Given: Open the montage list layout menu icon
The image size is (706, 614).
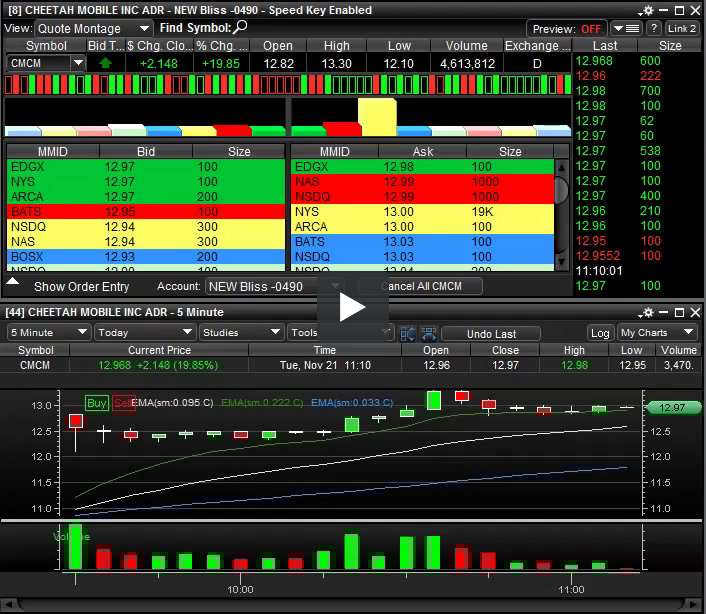Looking at the screenshot, I should pyautogui.click(x=627, y=29).
